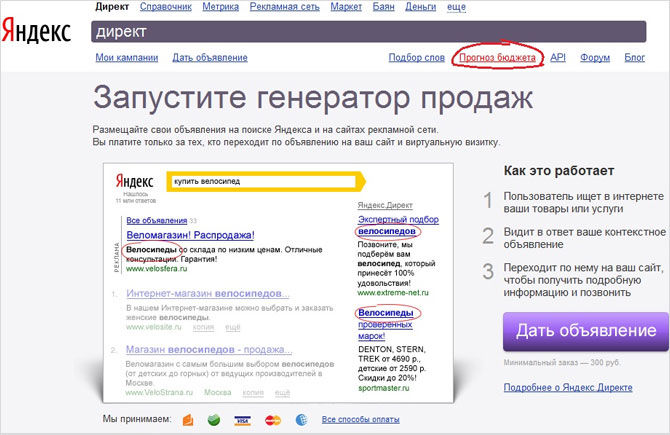
Task: Click the blue WebMoney globe icon
Action: click(303, 419)
